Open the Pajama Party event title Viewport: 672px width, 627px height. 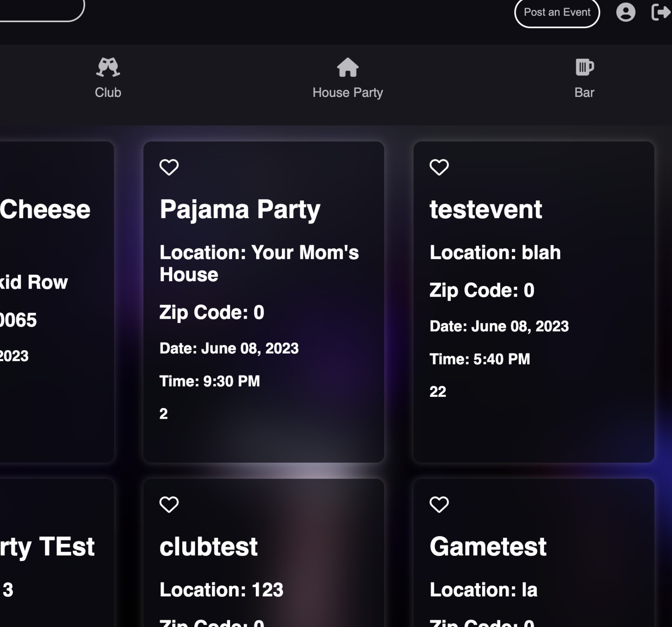point(240,210)
